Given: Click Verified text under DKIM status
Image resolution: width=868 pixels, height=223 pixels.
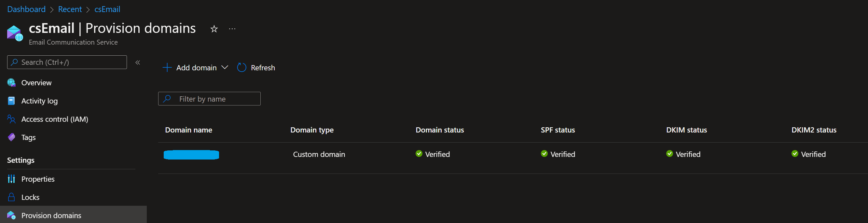Looking at the screenshot, I should (x=688, y=154).
